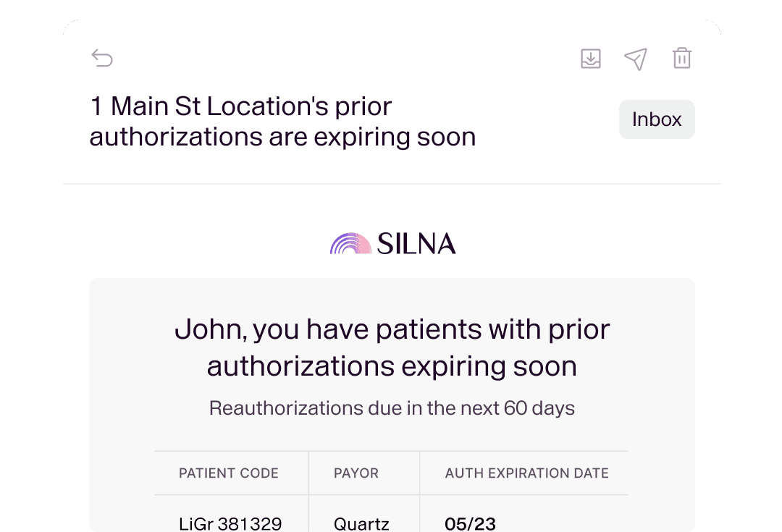Archive email using the tray download icon
This screenshot has width=782, height=532.
591,59
